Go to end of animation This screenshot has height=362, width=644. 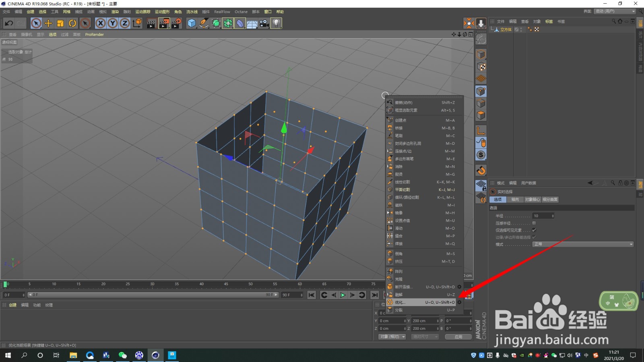pos(375,295)
